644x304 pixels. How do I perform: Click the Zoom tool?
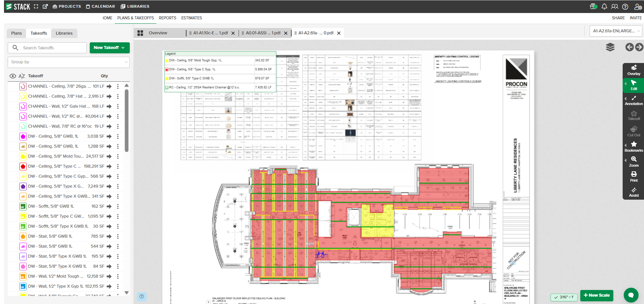point(633,162)
